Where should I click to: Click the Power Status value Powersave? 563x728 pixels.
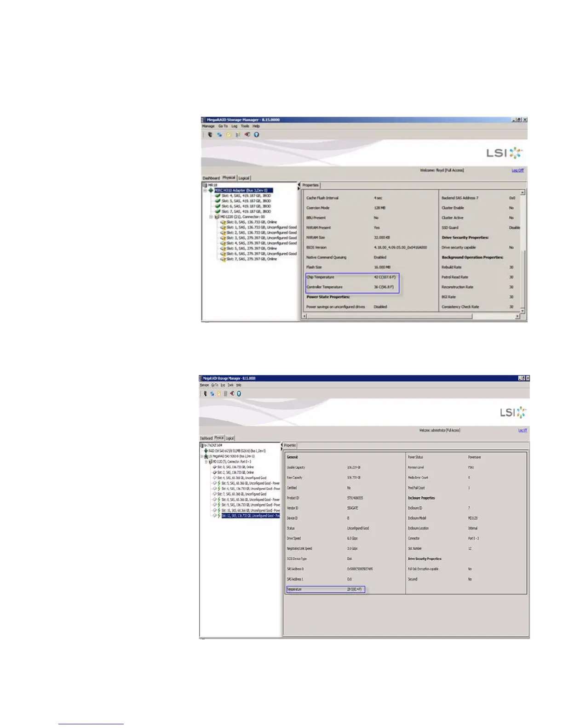click(474, 457)
